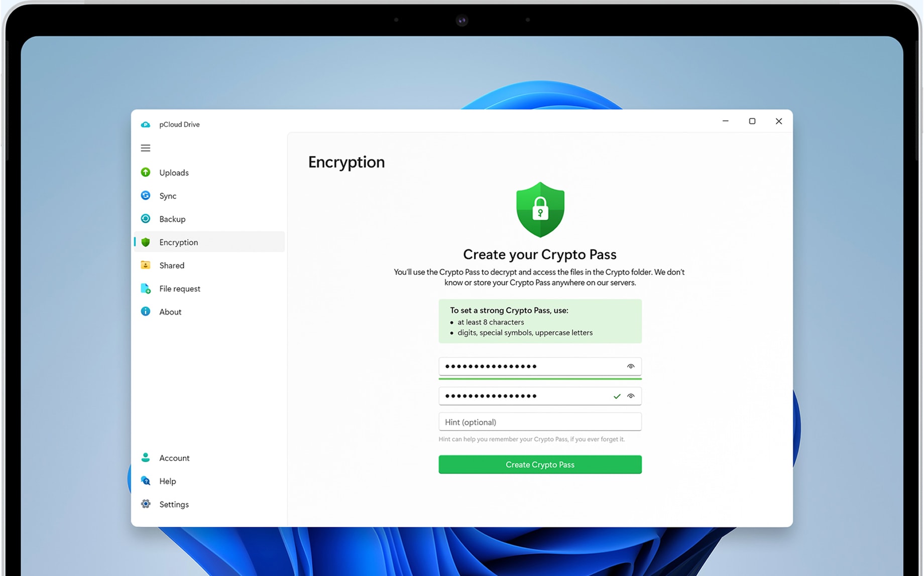This screenshot has height=576, width=924.
Task: Reveal the first Crypto Pass with the eye toggle
Action: tap(631, 366)
